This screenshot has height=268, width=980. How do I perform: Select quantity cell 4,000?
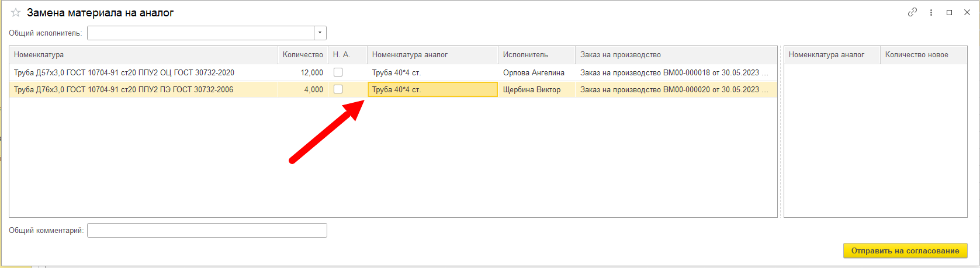[303, 90]
